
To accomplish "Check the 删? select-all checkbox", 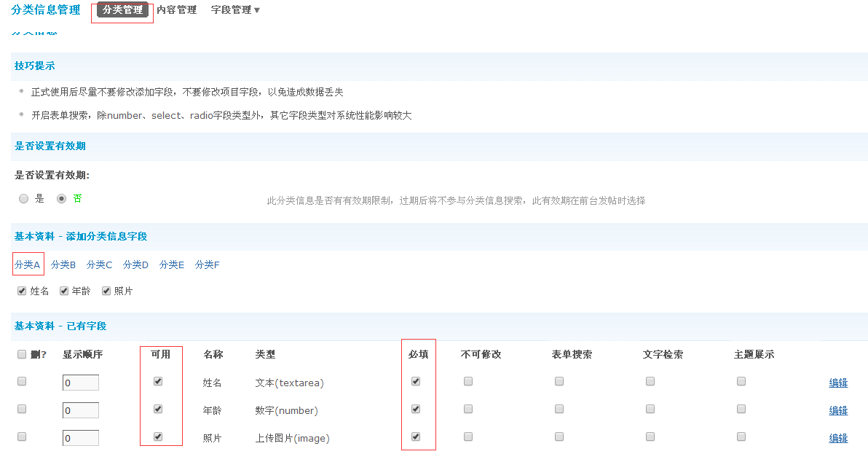I will click(x=21, y=353).
